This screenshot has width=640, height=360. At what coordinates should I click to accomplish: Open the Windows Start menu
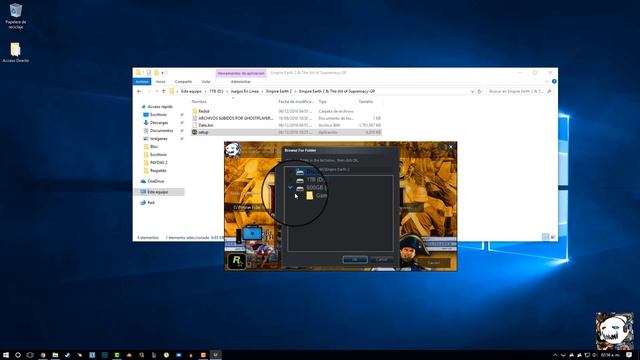coord(6,355)
